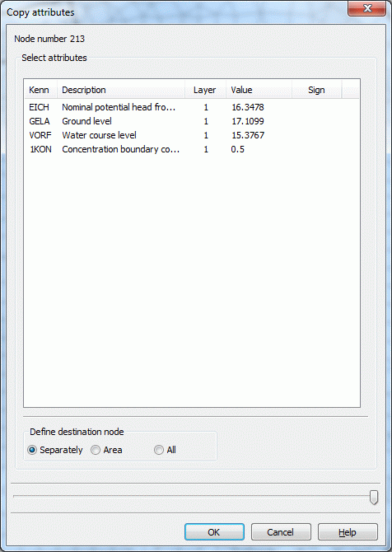Click the 0.5 concentration value cell

(237, 149)
